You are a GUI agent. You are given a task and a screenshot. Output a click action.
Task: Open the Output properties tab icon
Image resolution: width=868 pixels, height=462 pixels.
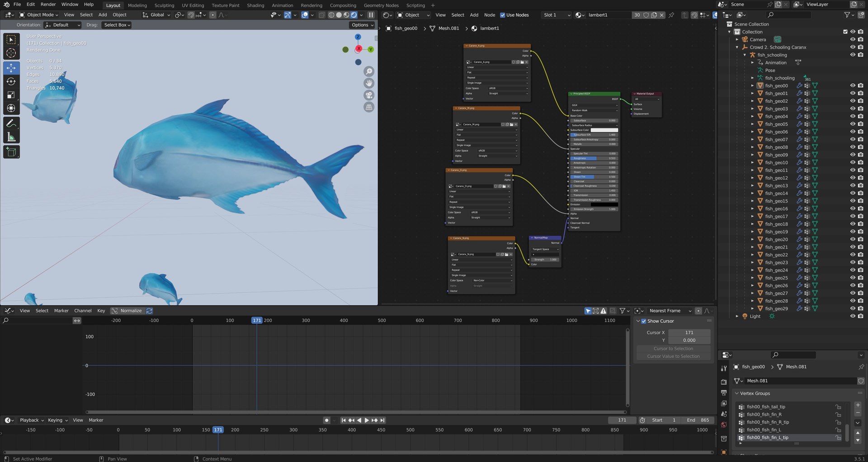(x=724, y=392)
